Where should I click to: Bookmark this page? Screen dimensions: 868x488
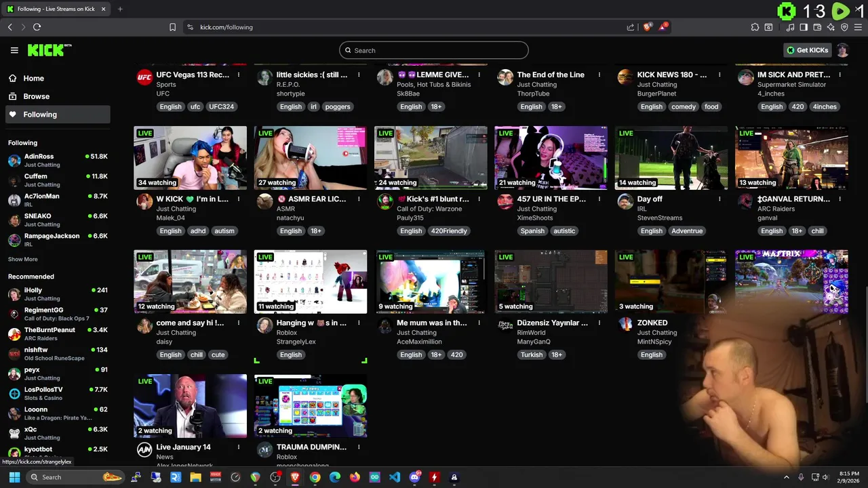click(172, 27)
